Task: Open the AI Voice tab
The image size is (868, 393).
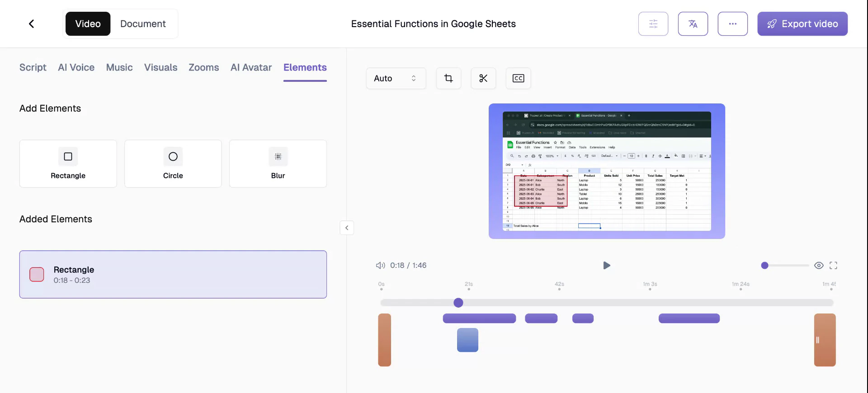Action: 76,67
